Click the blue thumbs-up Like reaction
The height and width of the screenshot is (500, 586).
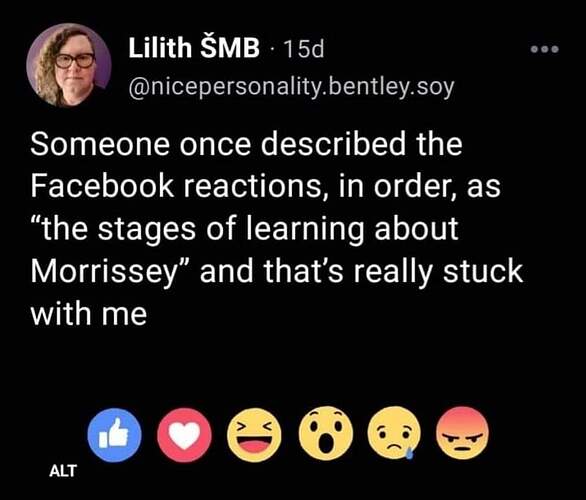tap(114, 435)
